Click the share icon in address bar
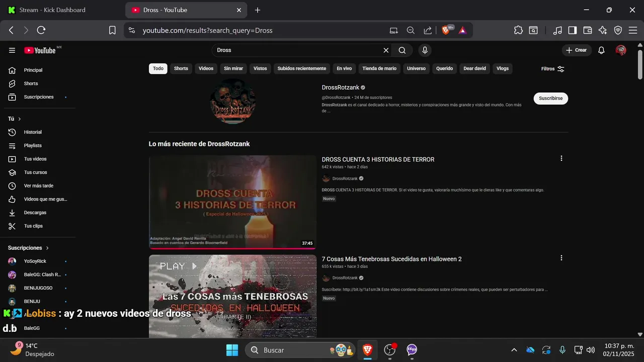 pos(428,30)
